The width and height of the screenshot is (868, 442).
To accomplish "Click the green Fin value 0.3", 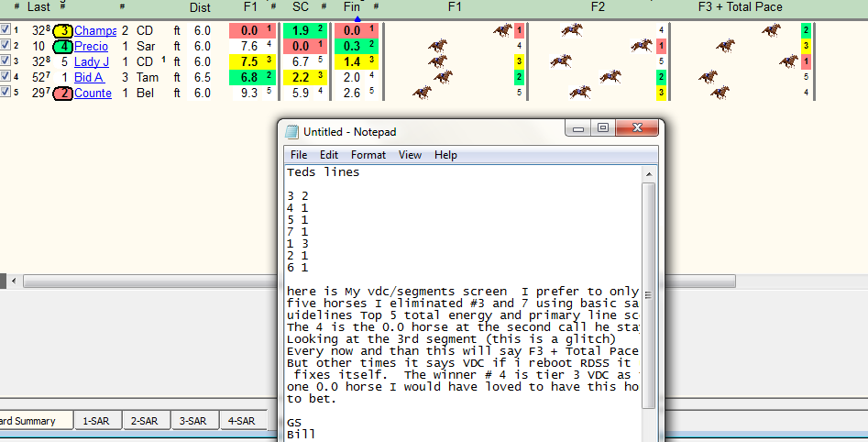I will coord(352,46).
